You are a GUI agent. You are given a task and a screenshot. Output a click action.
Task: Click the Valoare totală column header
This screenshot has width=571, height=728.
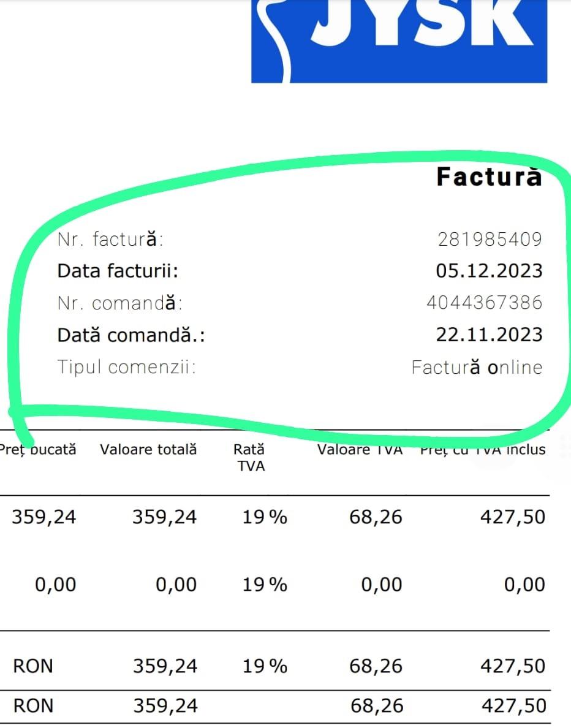(148, 449)
